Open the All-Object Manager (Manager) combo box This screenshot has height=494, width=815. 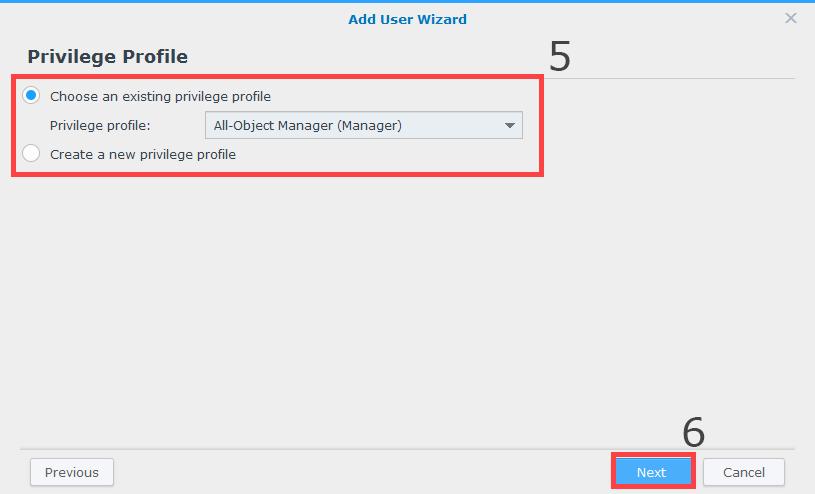click(364, 125)
